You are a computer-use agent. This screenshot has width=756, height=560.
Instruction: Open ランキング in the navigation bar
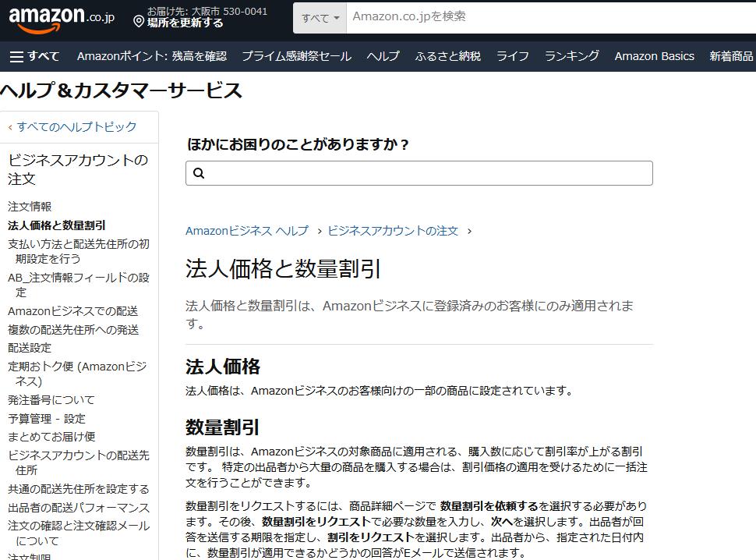coord(571,56)
